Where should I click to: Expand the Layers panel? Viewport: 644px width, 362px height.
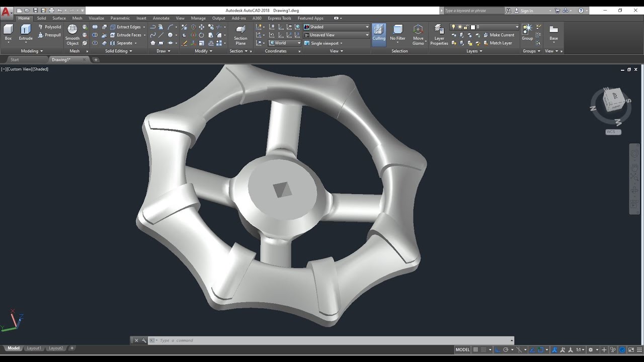(474, 51)
